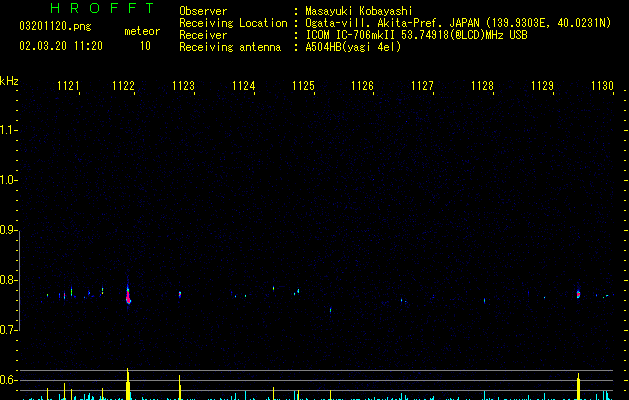Click time marker 1128
This screenshot has height=400, width=629.
point(482,86)
